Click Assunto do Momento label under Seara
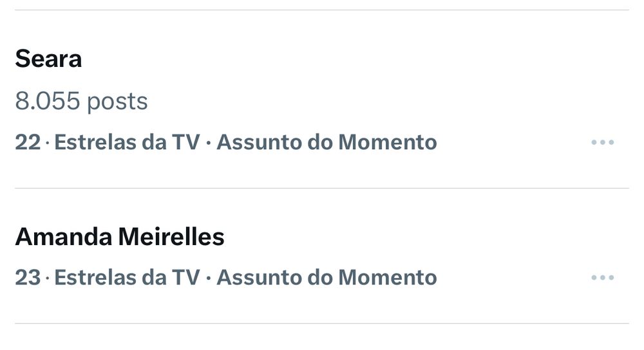 click(327, 142)
